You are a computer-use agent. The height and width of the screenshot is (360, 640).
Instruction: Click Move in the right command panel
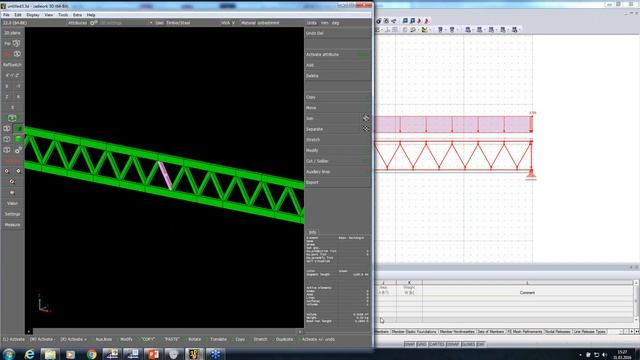coord(338,108)
